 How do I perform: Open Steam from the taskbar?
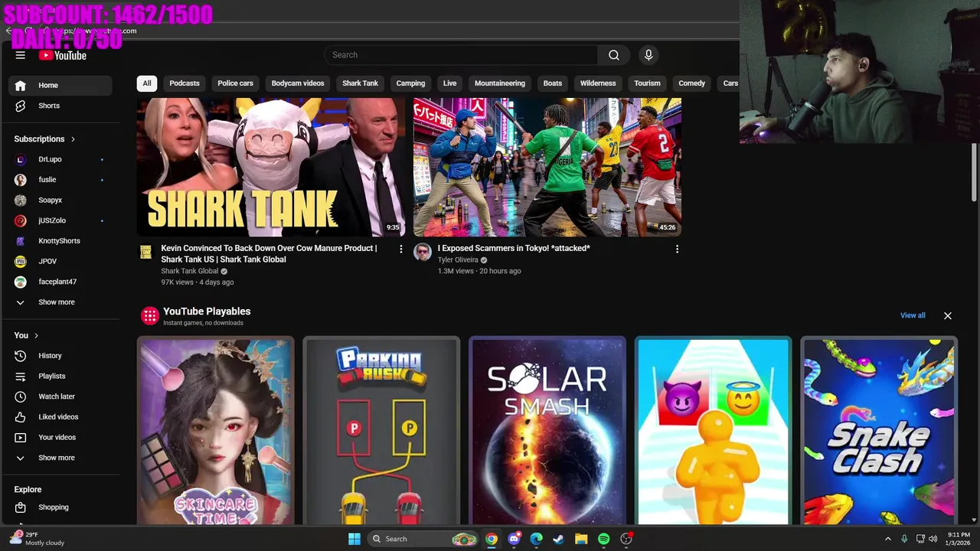(559, 539)
